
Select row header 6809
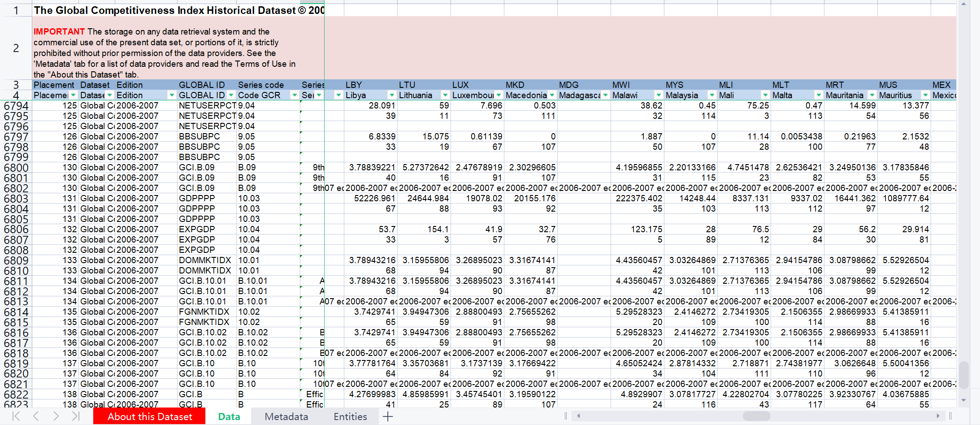16,260
